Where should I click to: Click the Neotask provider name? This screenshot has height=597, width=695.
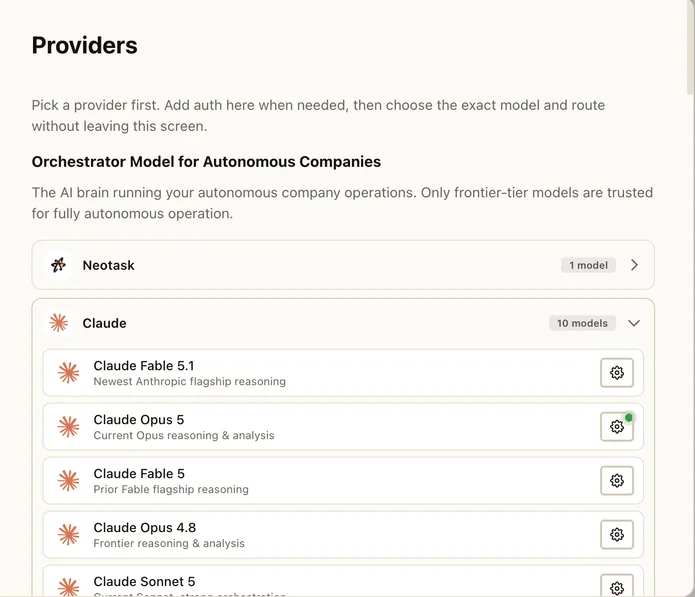click(109, 265)
